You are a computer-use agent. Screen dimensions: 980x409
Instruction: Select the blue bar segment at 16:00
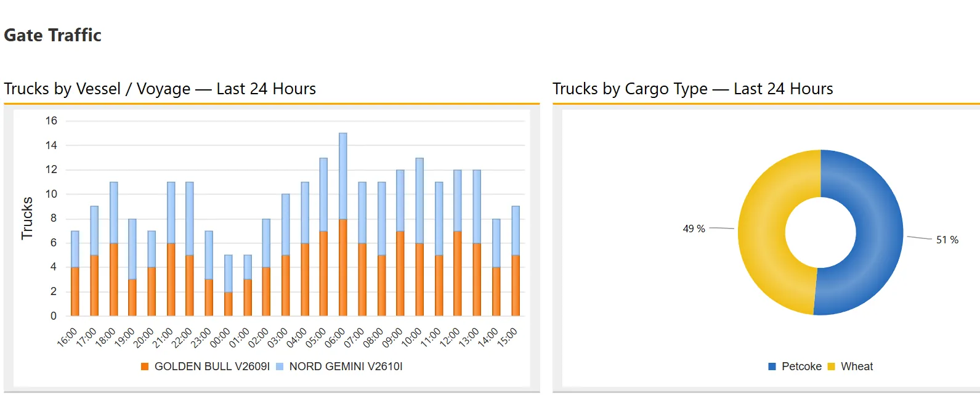click(x=75, y=249)
